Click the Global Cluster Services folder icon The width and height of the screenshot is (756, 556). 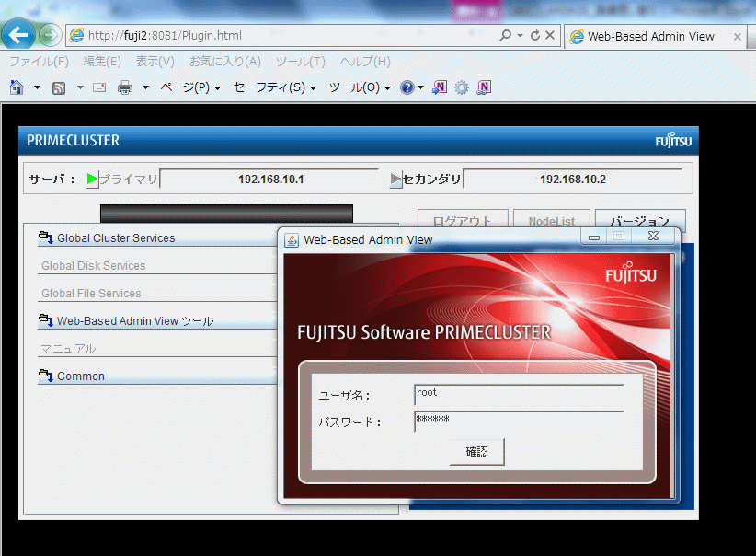(x=46, y=237)
